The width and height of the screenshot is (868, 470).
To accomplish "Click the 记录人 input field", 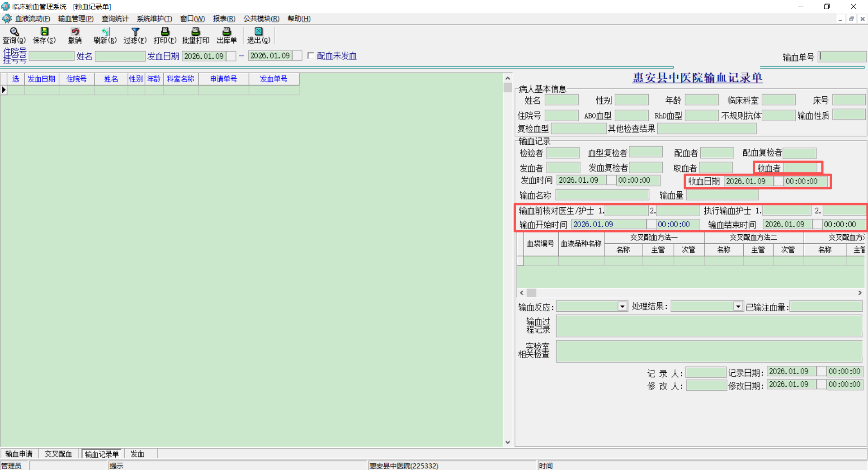I will point(706,372).
